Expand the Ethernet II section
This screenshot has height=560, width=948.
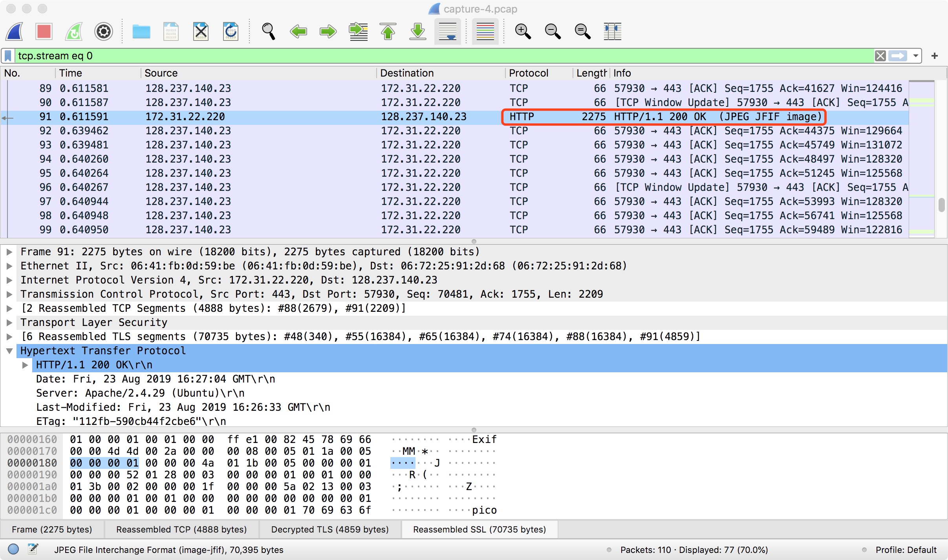click(10, 266)
